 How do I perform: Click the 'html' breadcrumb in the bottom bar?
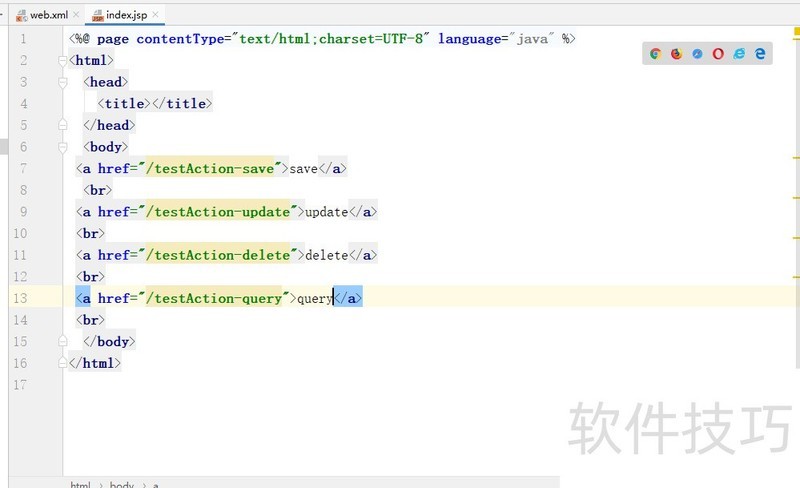pos(80,484)
